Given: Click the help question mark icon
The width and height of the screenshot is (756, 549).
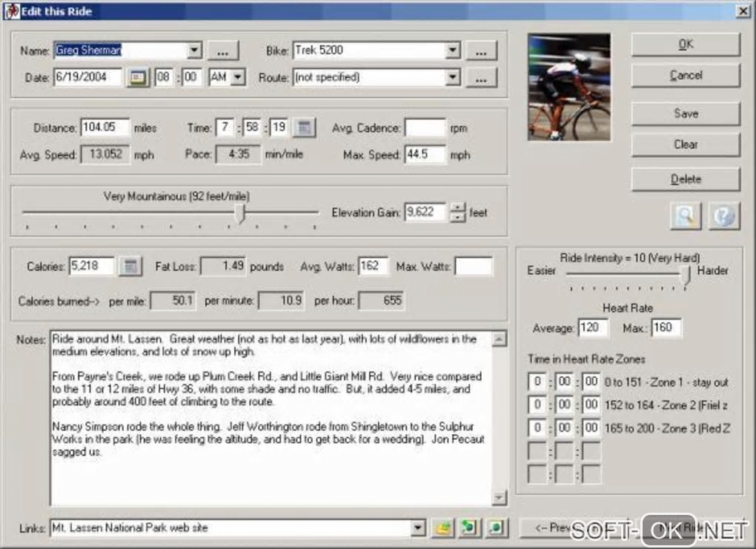Looking at the screenshot, I should click(724, 216).
